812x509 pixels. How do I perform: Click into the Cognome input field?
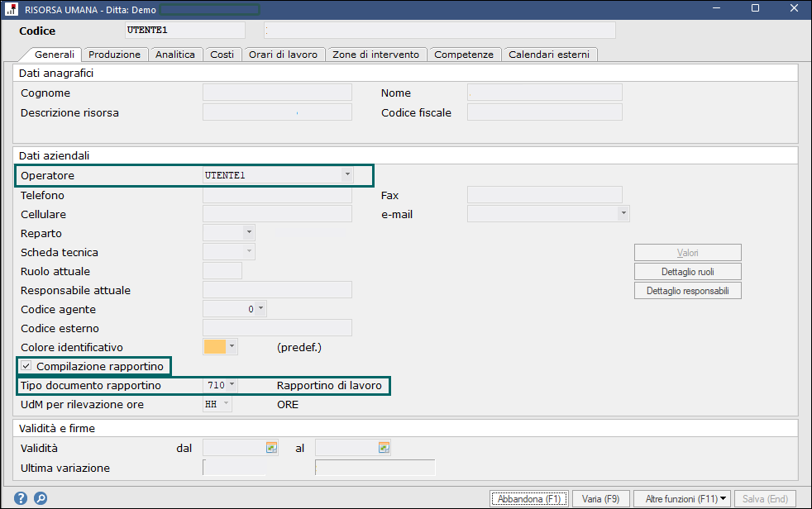(x=277, y=93)
